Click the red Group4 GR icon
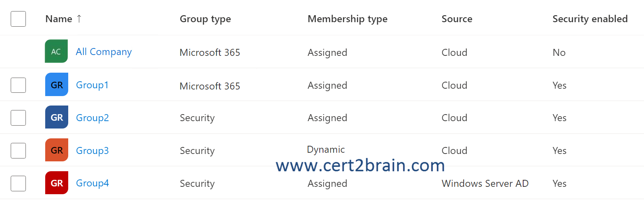Screen dimensions: 644x202 (56, 183)
